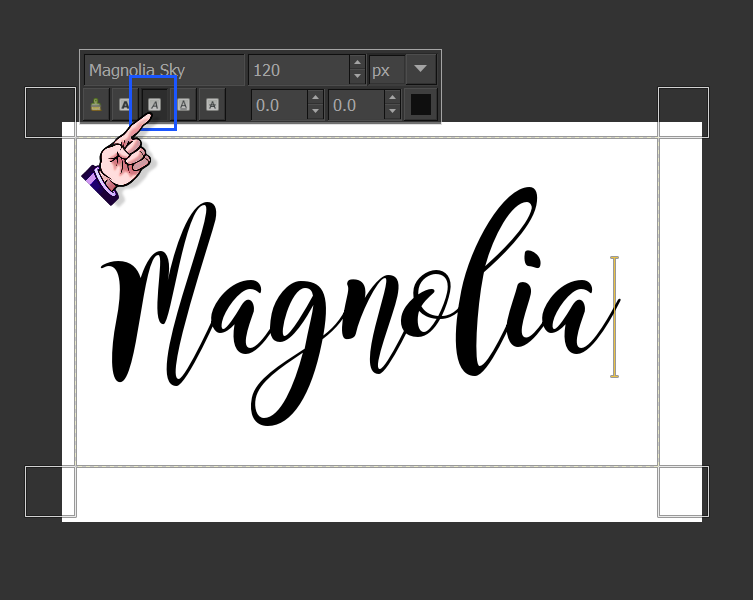Clear the style of selected text

96,105
